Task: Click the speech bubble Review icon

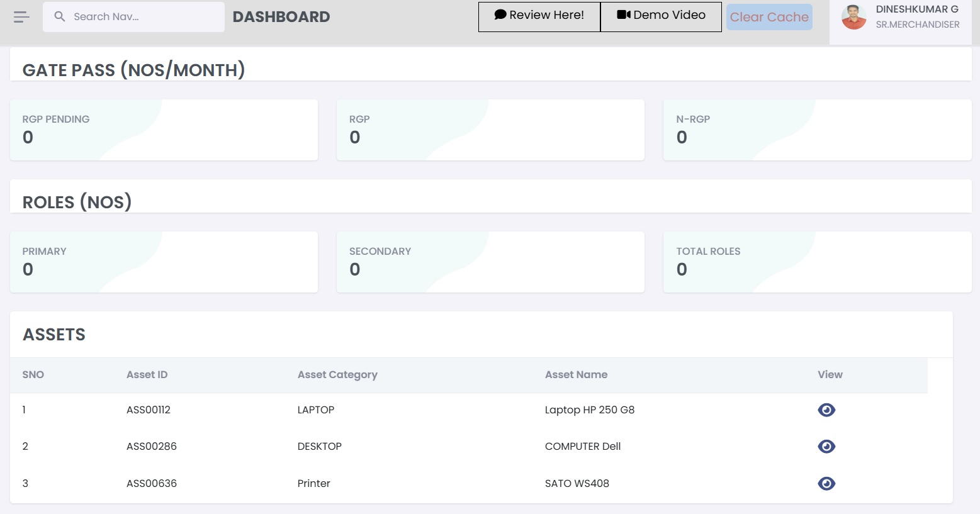Action: coord(500,15)
